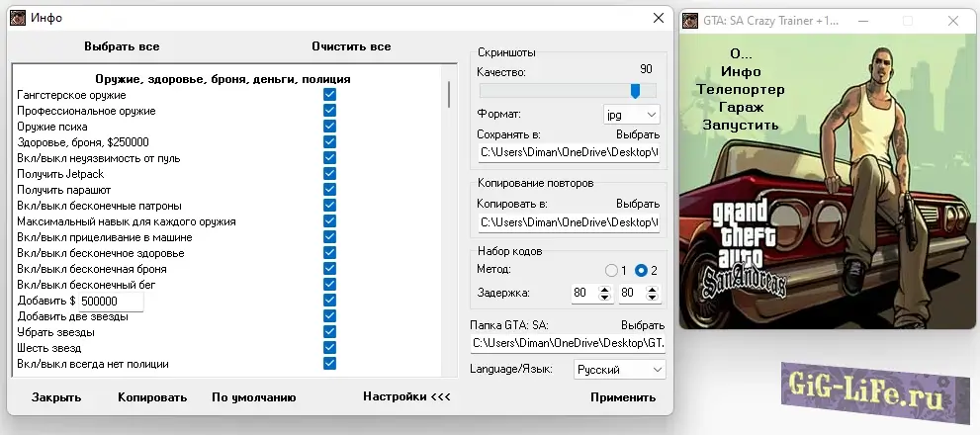980x435 pixels.
Task: Select Метод radio option 2
Action: (x=641, y=271)
